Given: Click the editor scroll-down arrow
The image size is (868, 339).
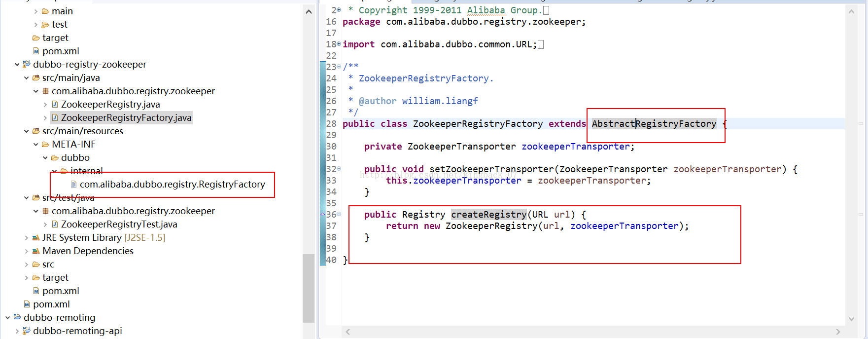Looking at the screenshot, I should [x=851, y=319].
